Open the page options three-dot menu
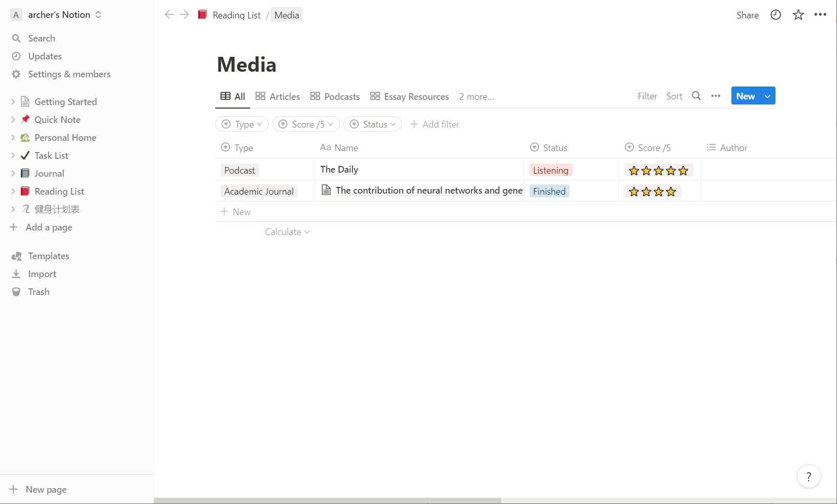 [x=820, y=14]
